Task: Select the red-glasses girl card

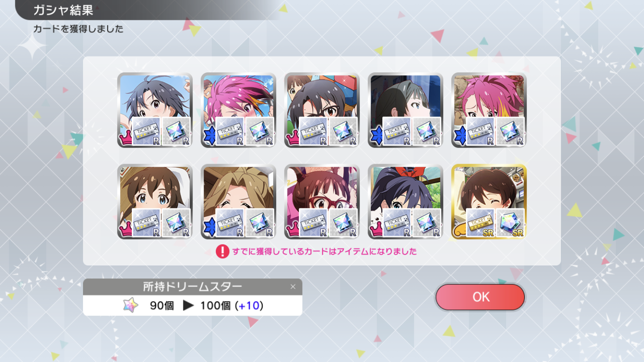Action: pyautogui.click(x=322, y=202)
